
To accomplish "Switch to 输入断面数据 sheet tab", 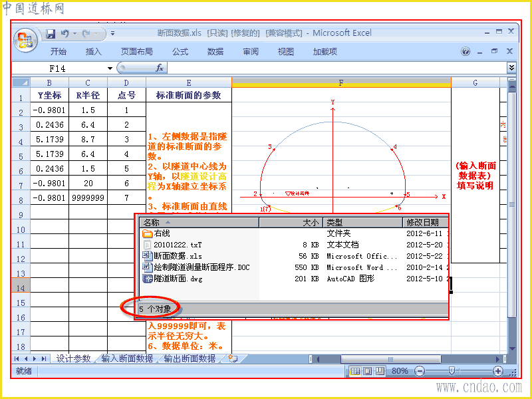I will [x=127, y=358].
